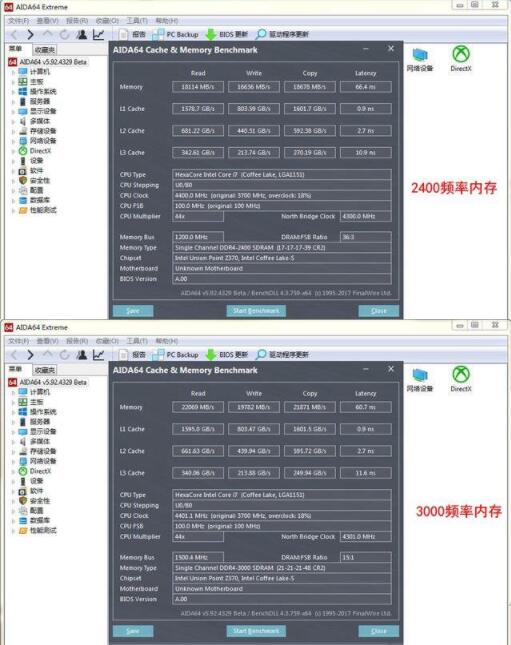Image resolution: width=511 pixels, height=645 pixels.
Task: Select 多媒体 tree item in 2400频率内存 window
Action: pos(35,121)
